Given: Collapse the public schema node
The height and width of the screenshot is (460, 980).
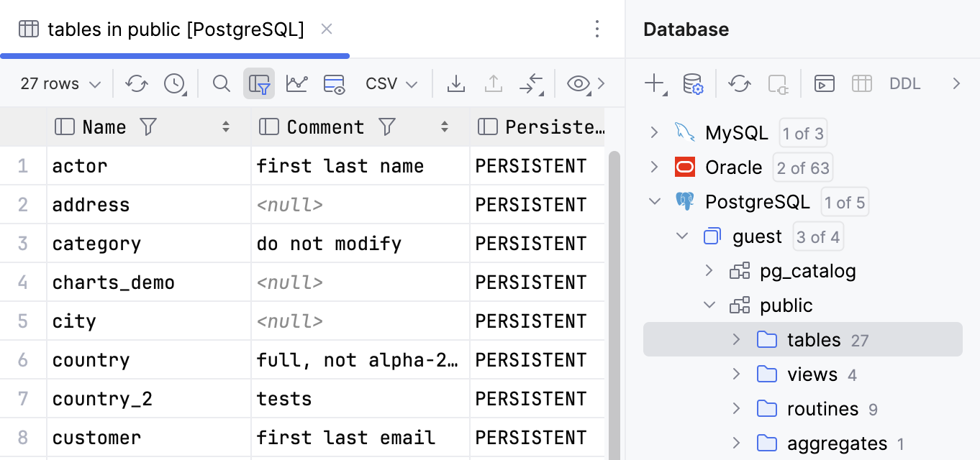Looking at the screenshot, I should click(x=709, y=305).
